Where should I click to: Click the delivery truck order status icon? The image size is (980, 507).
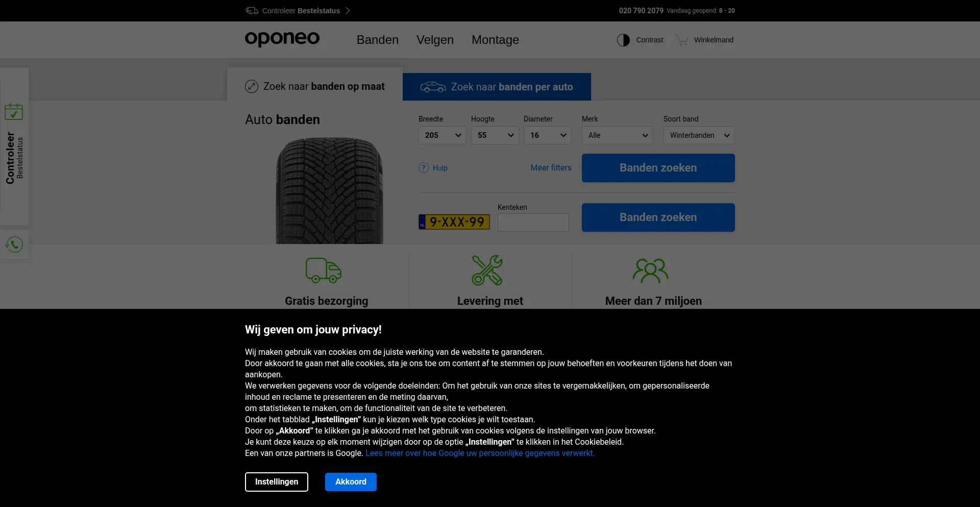coord(252,11)
